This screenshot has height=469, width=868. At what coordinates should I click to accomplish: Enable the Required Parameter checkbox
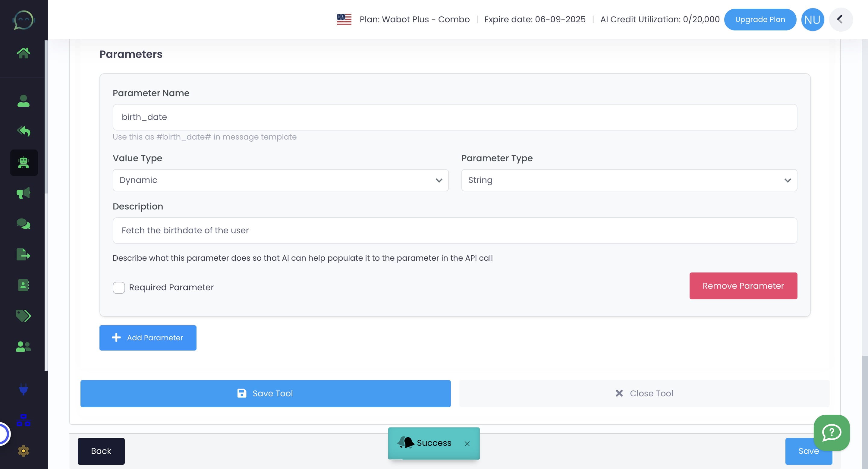pos(119,287)
